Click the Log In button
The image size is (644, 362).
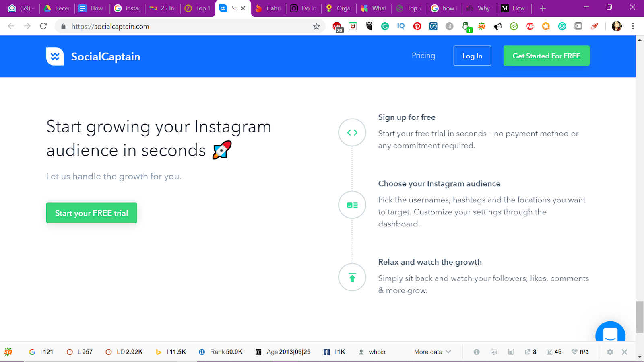point(472,56)
